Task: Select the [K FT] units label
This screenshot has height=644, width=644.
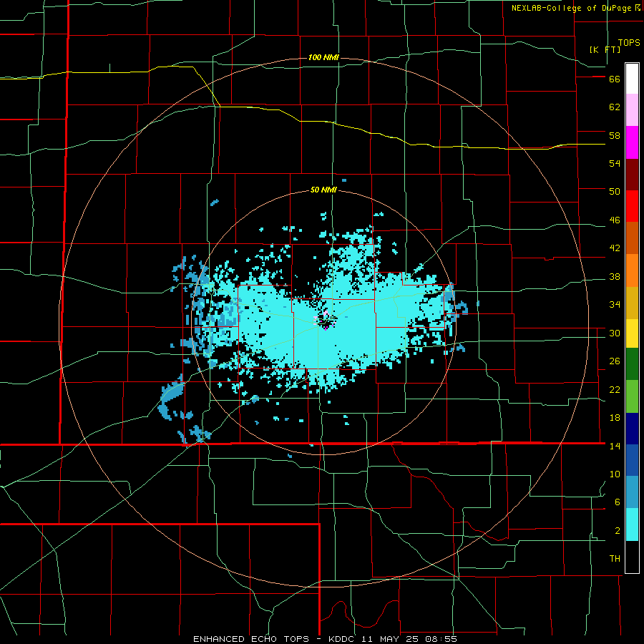Action: pyautogui.click(x=605, y=49)
